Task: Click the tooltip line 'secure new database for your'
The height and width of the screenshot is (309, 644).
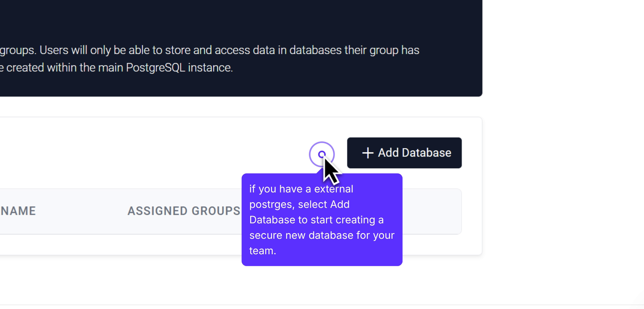Action: [322, 235]
